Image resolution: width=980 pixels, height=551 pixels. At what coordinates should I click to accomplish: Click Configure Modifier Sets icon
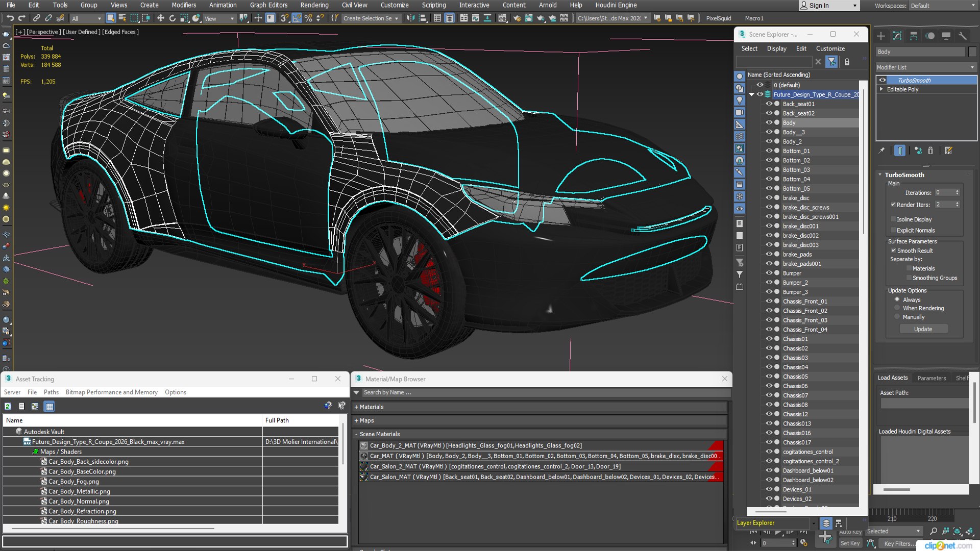948,151
